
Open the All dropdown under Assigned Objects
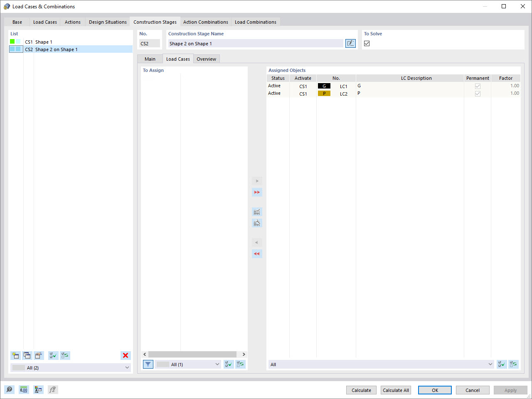380,365
